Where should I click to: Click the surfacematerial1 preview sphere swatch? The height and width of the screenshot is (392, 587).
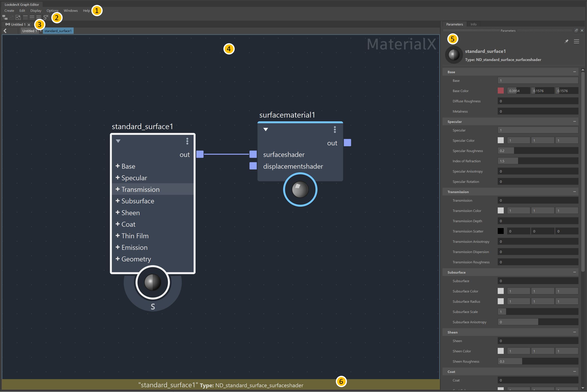click(300, 189)
